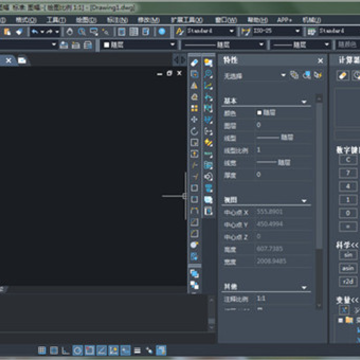Collapse the 其他 section in Properties
This screenshot has height=360, width=360.
point(304,287)
